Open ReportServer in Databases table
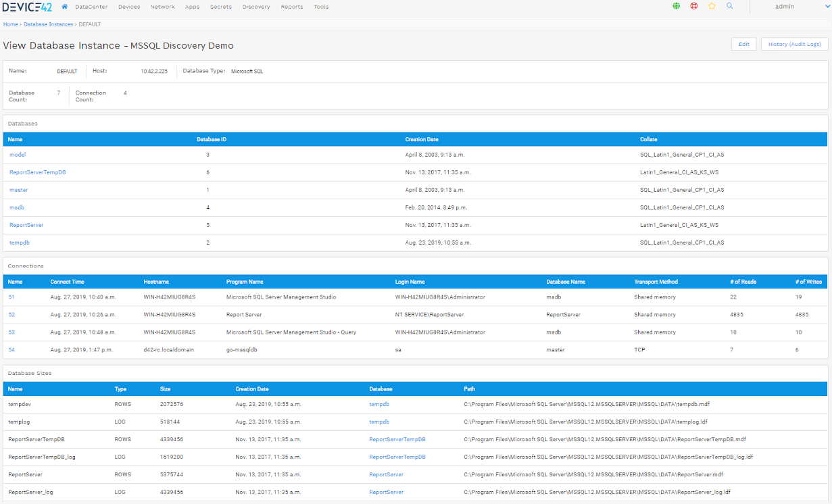This screenshot has width=832, height=504. (26, 225)
